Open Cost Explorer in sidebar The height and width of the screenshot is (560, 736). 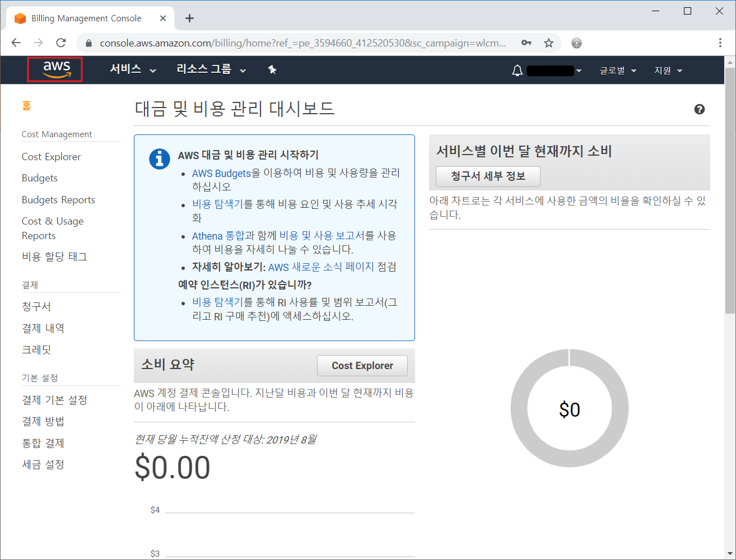point(51,157)
